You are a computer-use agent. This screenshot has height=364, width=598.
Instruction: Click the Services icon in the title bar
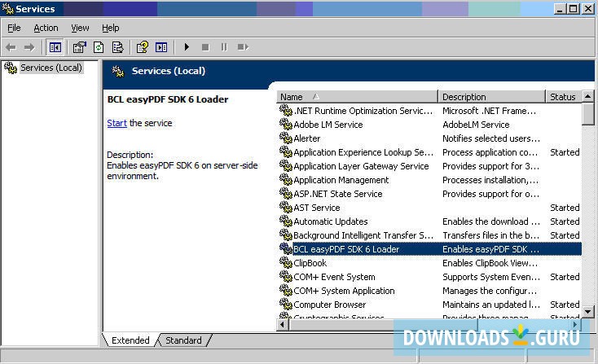point(7,8)
